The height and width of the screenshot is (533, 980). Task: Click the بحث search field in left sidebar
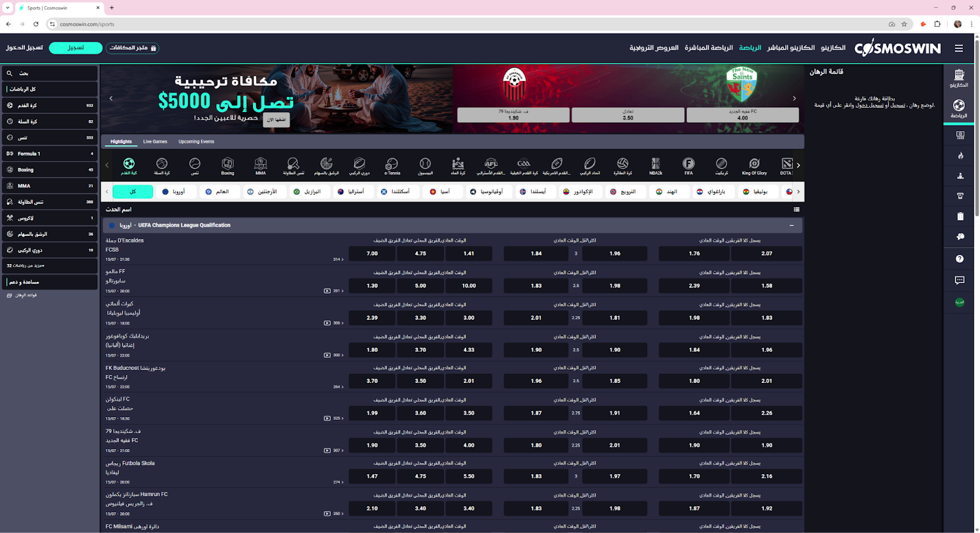50,74
